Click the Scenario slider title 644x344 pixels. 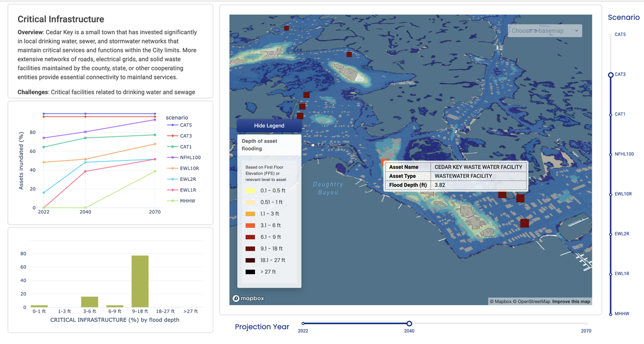point(624,17)
